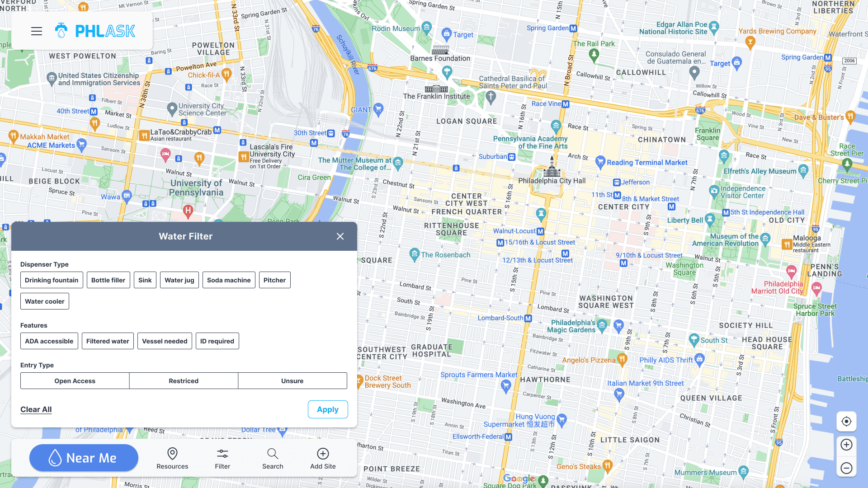Image resolution: width=868 pixels, height=488 pixels.
Task: Click the PHLASK water drop logo
Action: coord(61,31)
